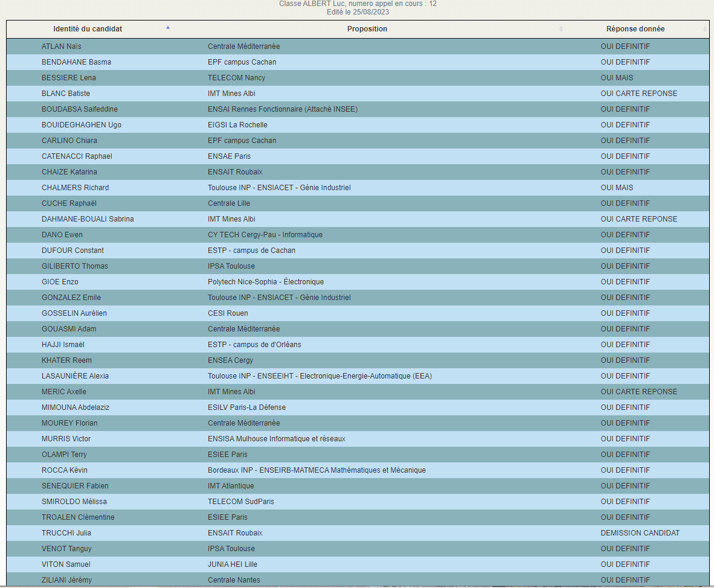Click candidate MURRIS Victor

tap(66, 439)
